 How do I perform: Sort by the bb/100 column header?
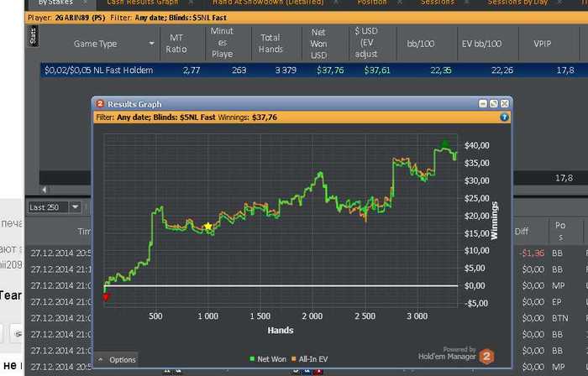[x=420, y=44]
